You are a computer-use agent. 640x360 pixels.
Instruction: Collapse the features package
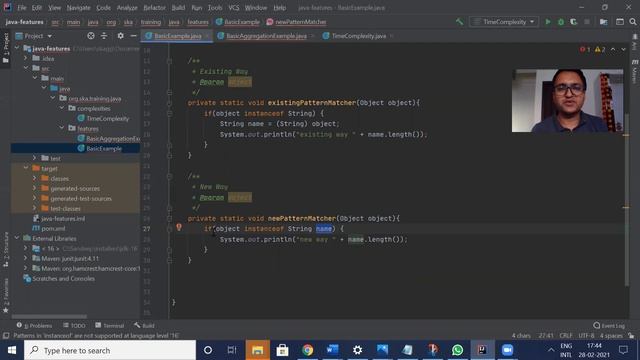coord(62,128)
